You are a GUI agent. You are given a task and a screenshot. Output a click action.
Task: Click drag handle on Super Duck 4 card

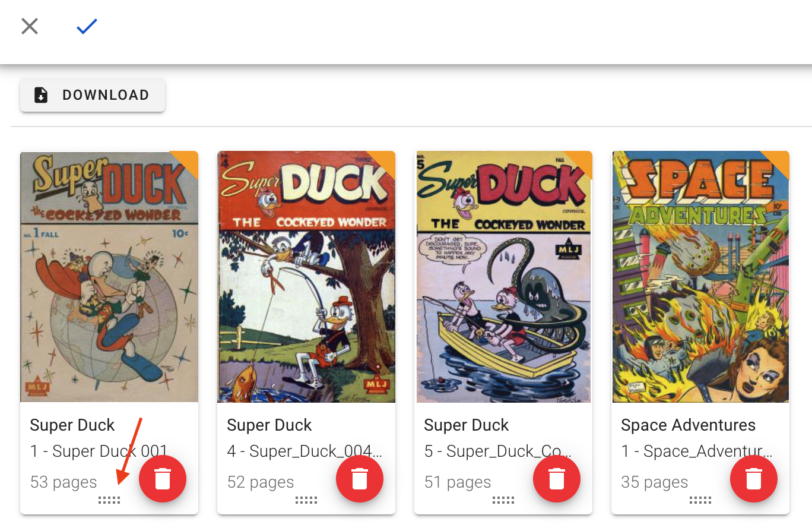click(x=306, y=501)
